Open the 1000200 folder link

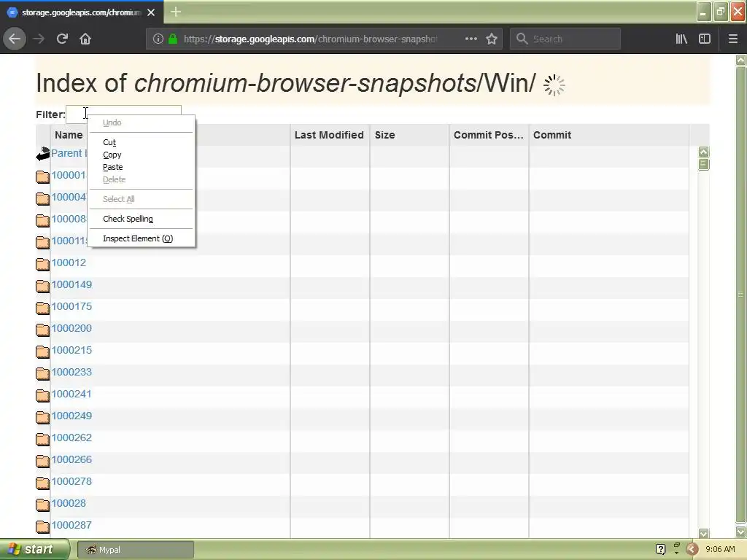pyautogui.click(x=71, y=329)
